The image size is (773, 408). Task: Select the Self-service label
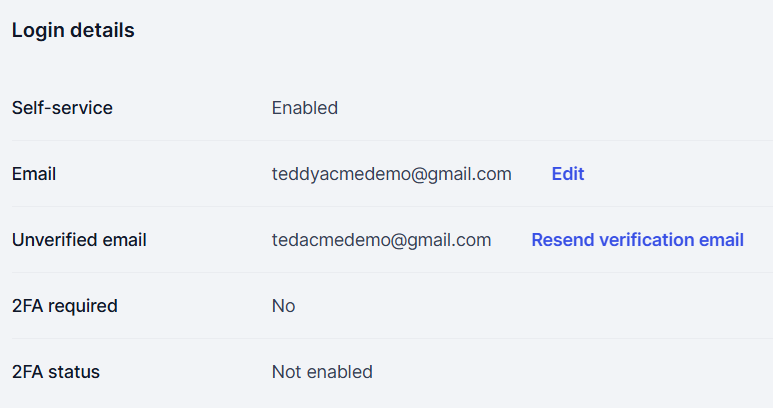pos(62,108)
